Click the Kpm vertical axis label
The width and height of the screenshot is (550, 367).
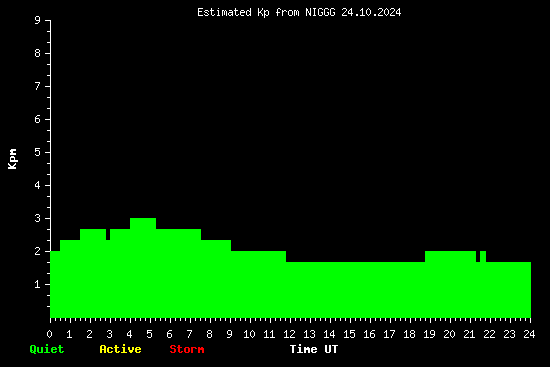12,159
